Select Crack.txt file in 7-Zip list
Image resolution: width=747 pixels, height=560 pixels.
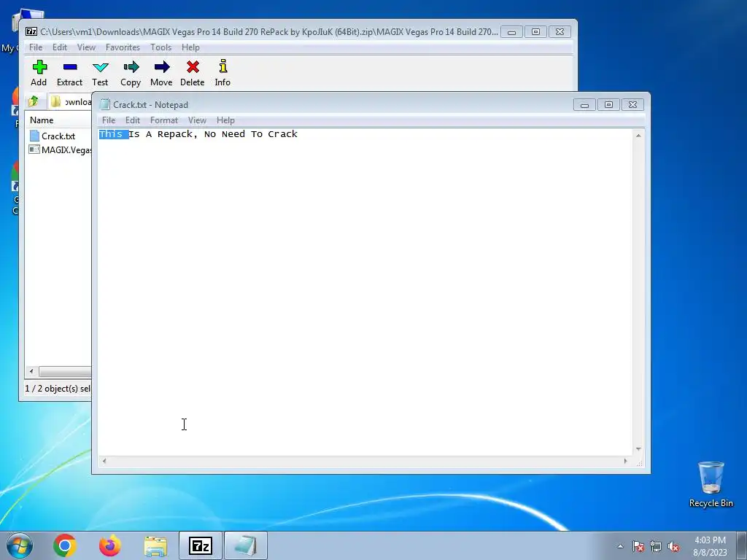pos(58,136)
